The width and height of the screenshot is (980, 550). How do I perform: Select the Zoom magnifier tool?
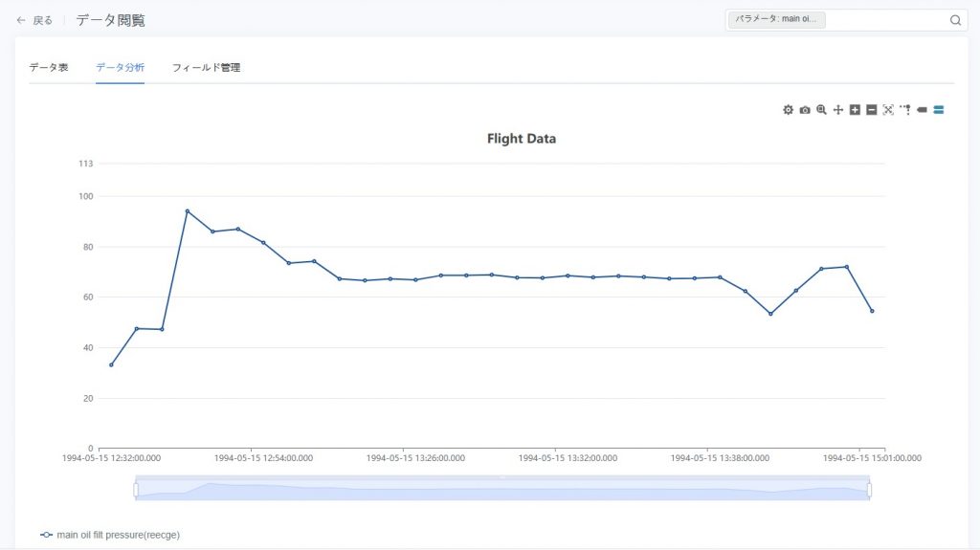tap(821, 110)
